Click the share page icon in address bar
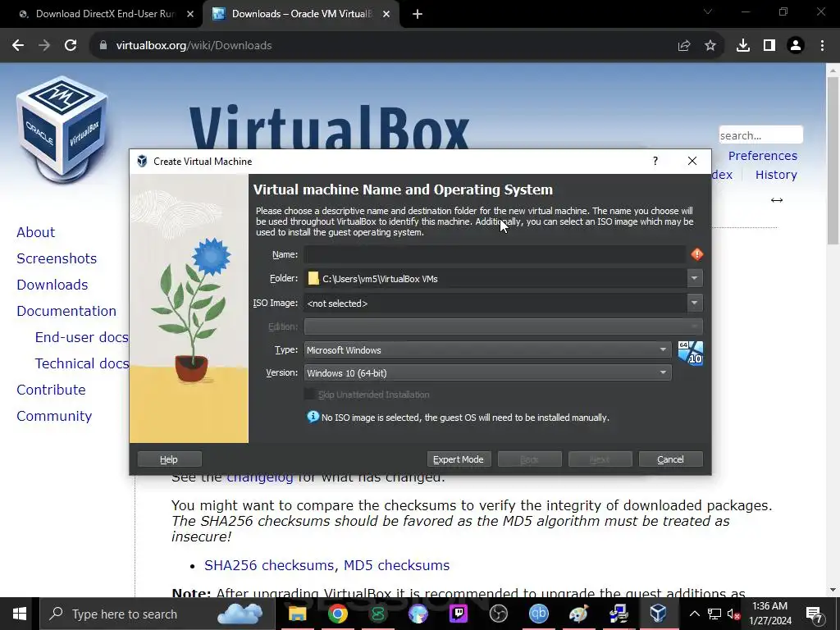The image size is (840, 630). tap(684, 46)
